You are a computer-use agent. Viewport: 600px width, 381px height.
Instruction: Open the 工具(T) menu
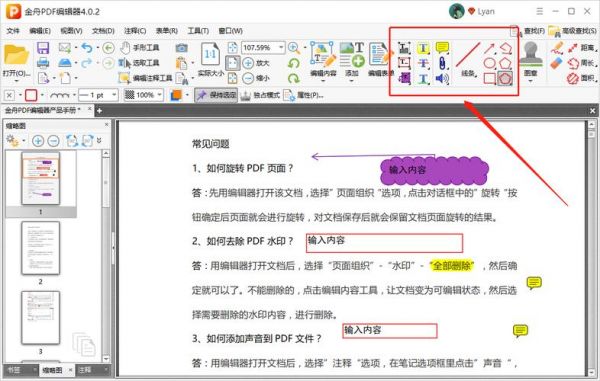click(198, 31)
